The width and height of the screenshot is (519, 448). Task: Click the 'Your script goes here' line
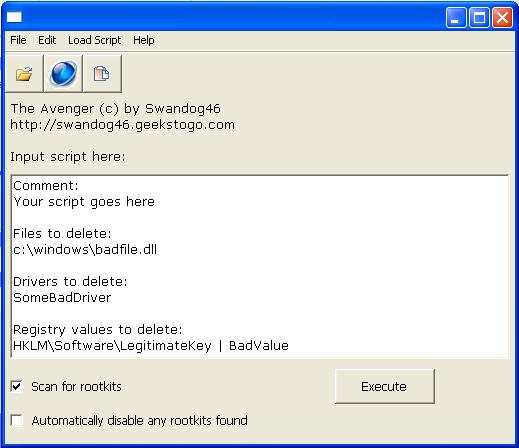(84, 201)
